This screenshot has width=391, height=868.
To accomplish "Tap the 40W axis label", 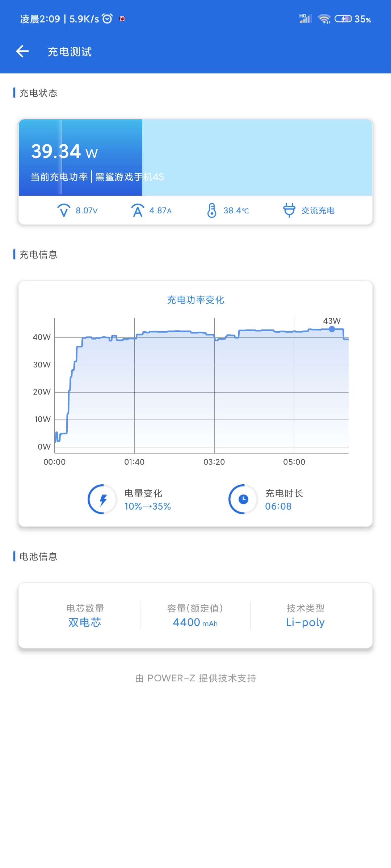I will coord(42,337).
